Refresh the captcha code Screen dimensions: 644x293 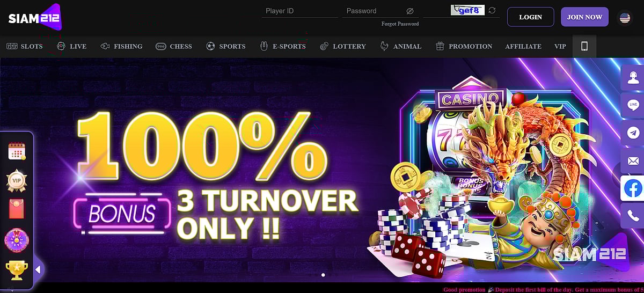pyautogui.click(x=492, y=10)
